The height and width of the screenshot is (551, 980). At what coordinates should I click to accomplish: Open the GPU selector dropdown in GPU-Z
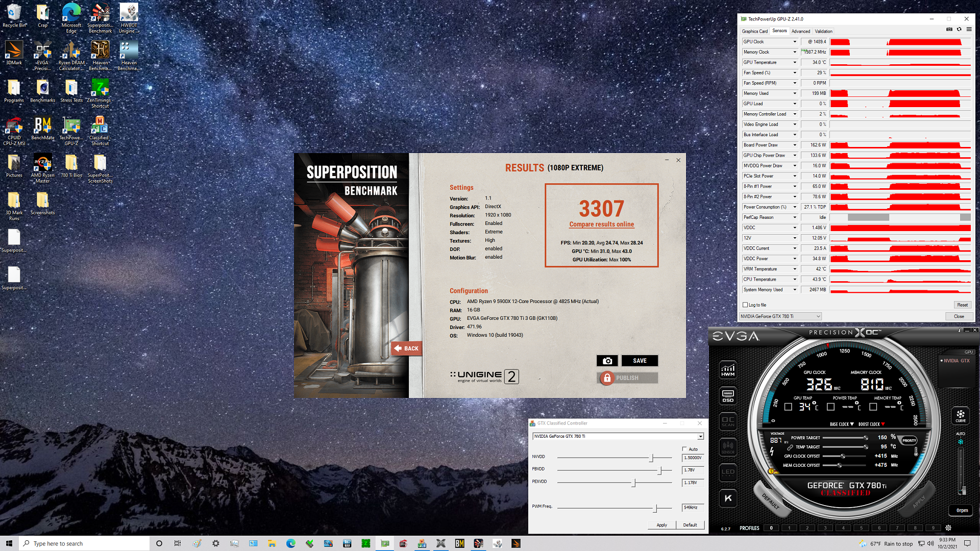(780, 316)
